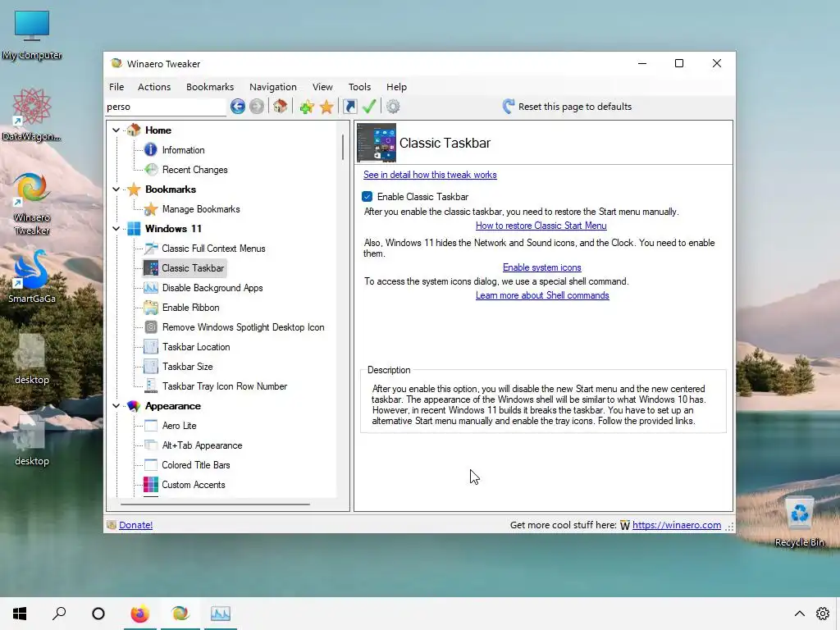Open the https://winaero.com link
Screen dimensions: 840x630
tap(677, 525)
